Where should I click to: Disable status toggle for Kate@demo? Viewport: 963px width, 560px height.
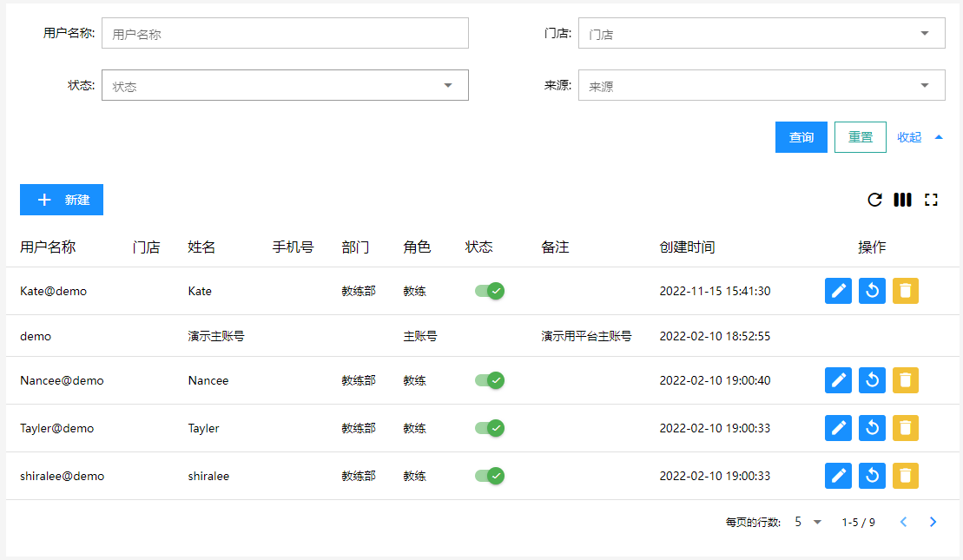pyautogui.click(x=490, y=291)
